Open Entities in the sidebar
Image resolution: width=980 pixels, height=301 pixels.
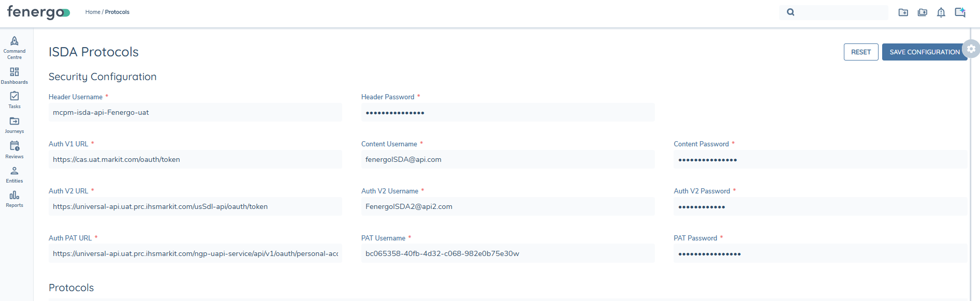pyautogui.click(x=14, y=174)
